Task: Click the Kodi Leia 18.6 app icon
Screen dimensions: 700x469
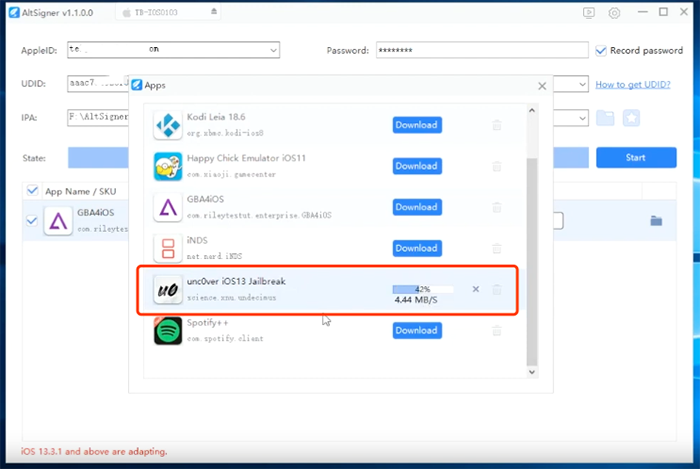Action: click(168, 126)
